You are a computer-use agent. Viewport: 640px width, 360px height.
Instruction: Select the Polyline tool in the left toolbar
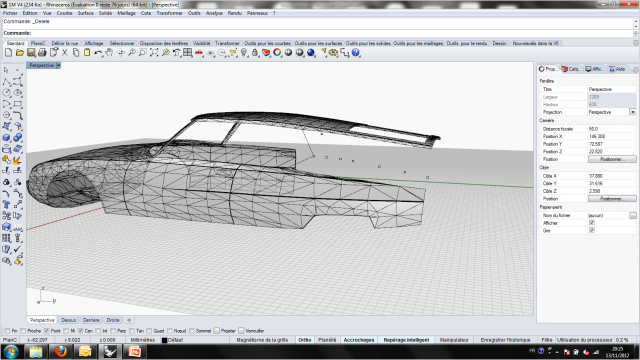pos(7,82)
